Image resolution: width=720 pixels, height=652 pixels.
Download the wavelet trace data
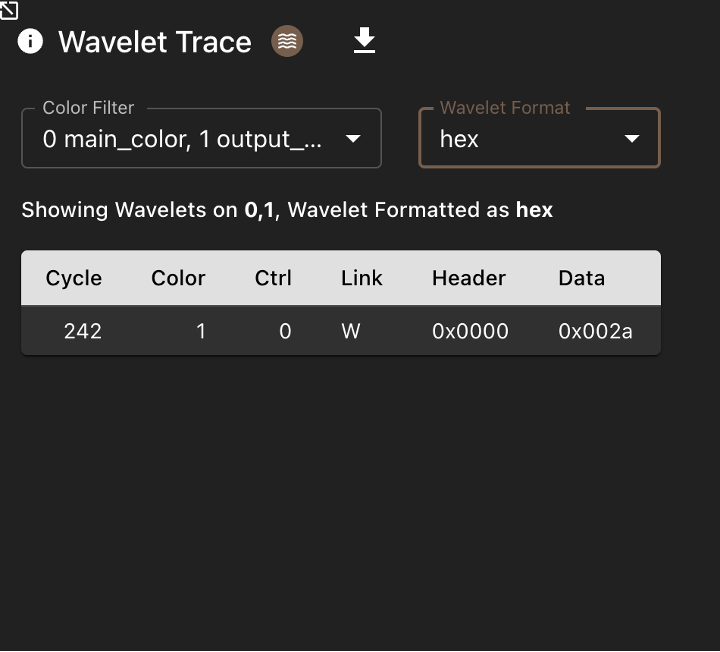364,40
